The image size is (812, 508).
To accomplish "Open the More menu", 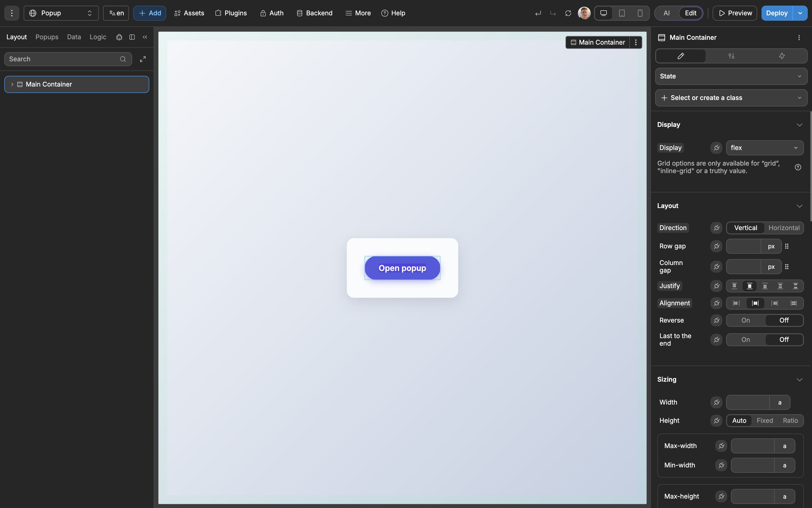I will 358,13.
